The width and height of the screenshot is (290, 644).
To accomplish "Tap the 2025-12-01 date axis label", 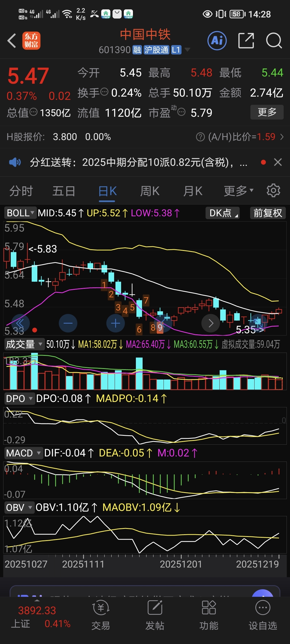I will pyautogui.click(x=181, y=564).
